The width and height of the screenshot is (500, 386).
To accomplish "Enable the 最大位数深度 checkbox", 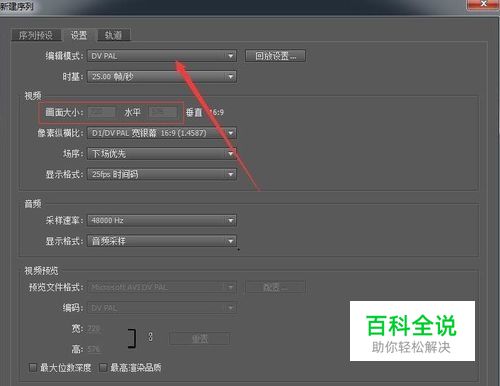I will point(33,368).
